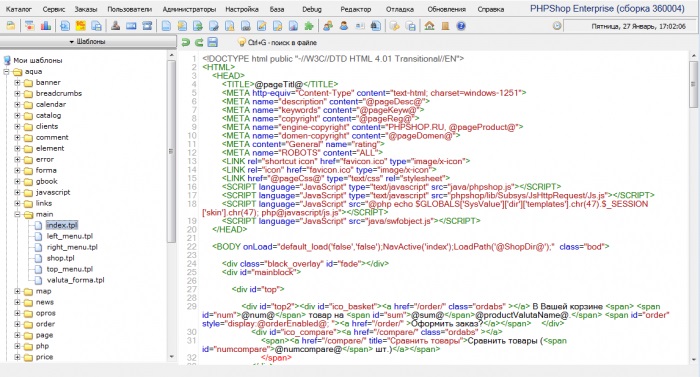Select left_menu.tpl file in tree
The image size is (700, 377).
tap(70, 236)
